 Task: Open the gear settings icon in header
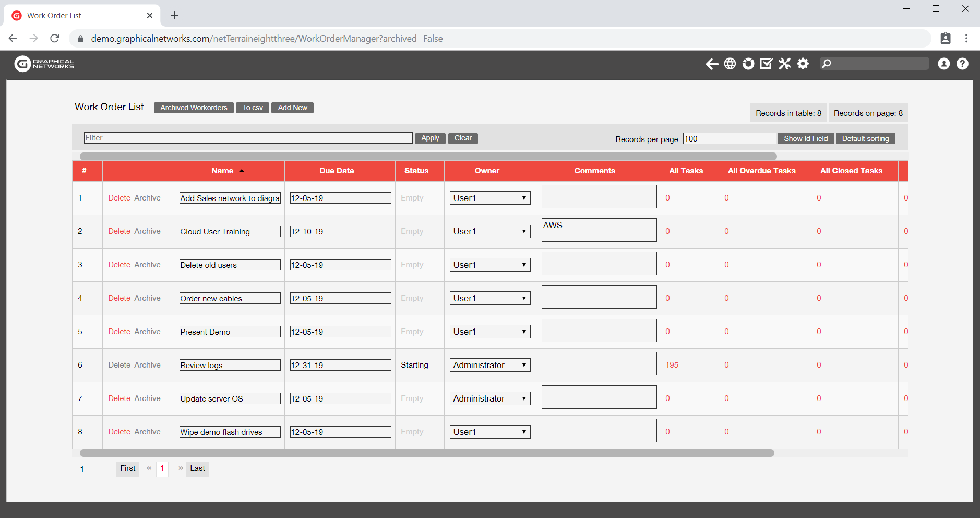click(x=803, y=64)
